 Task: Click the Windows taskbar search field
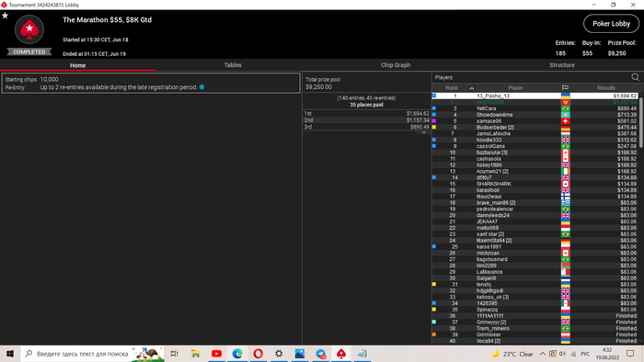92,354
